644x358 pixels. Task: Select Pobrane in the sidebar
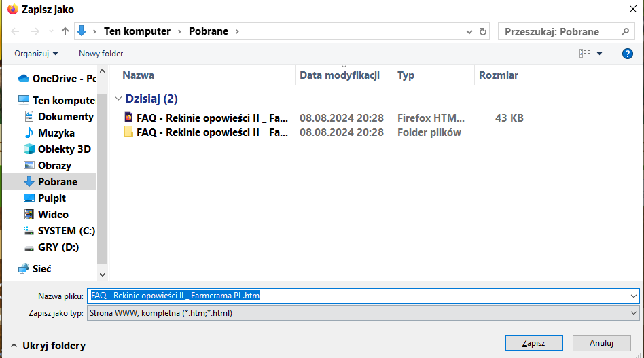50,181
